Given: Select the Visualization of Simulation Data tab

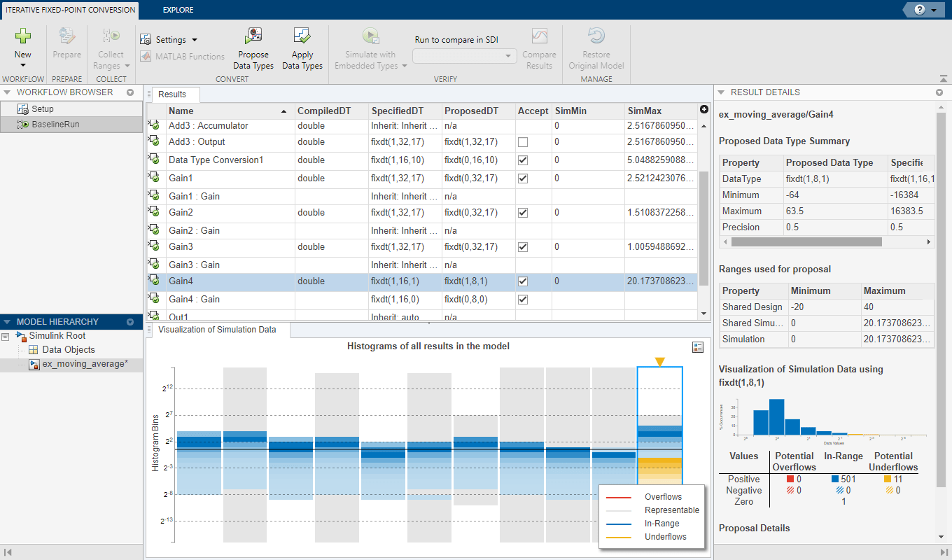Looking at the screenshot, I should pos(217,330).
